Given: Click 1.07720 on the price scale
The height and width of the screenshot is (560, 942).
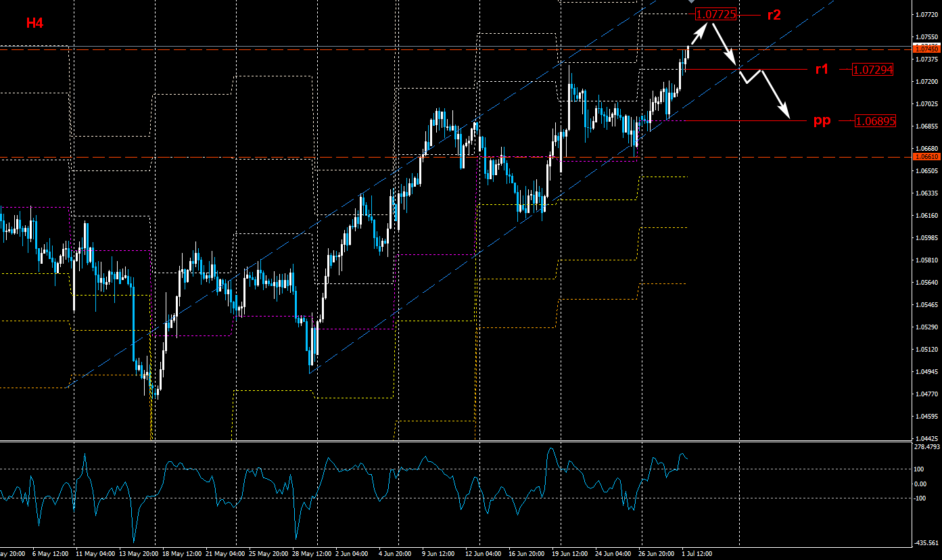Looking at the screenshot, I should point(926,14).
